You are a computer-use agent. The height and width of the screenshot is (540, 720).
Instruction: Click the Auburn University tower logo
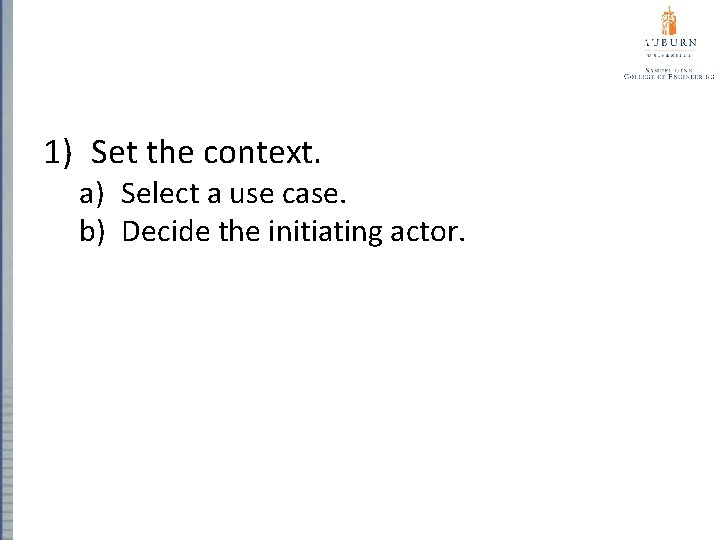click(669, 20)
